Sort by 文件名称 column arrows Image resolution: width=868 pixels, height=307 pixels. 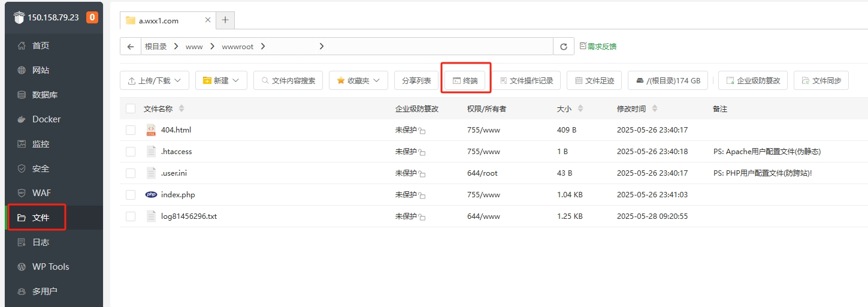point(182,109)
